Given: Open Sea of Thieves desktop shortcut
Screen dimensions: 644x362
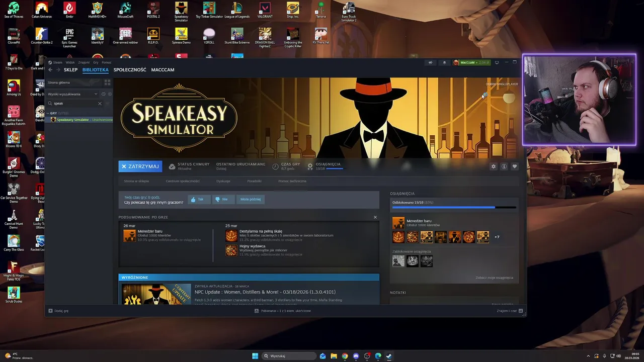Looking at the screenshot, I should (14, 10).
